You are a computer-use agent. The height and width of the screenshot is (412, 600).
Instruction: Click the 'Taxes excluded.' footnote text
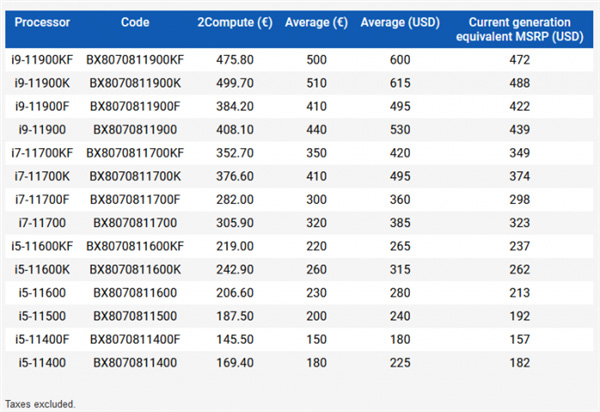point(39,404)
